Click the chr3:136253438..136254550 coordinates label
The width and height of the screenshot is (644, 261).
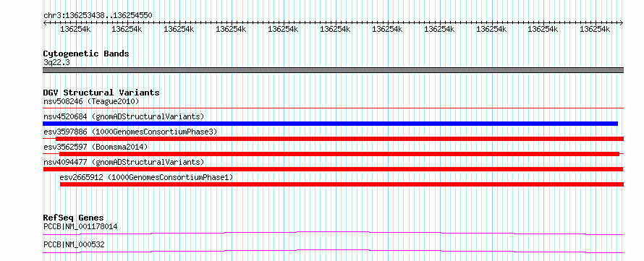pos(98,16)
